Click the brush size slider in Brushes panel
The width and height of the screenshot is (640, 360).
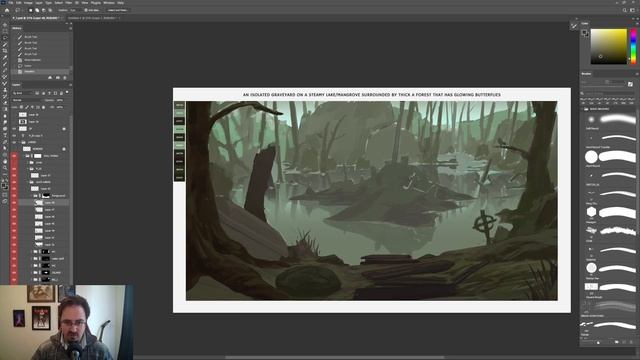[604, 87]
